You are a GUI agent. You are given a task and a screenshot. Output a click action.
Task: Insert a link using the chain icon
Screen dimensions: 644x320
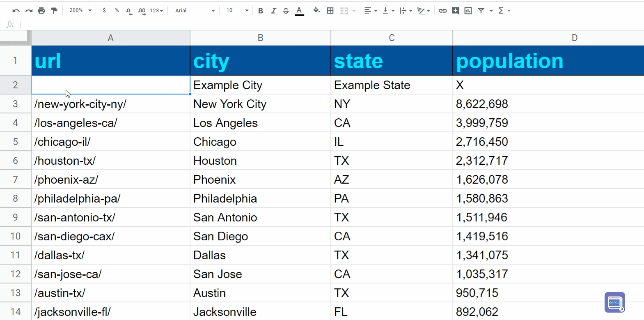442,11
